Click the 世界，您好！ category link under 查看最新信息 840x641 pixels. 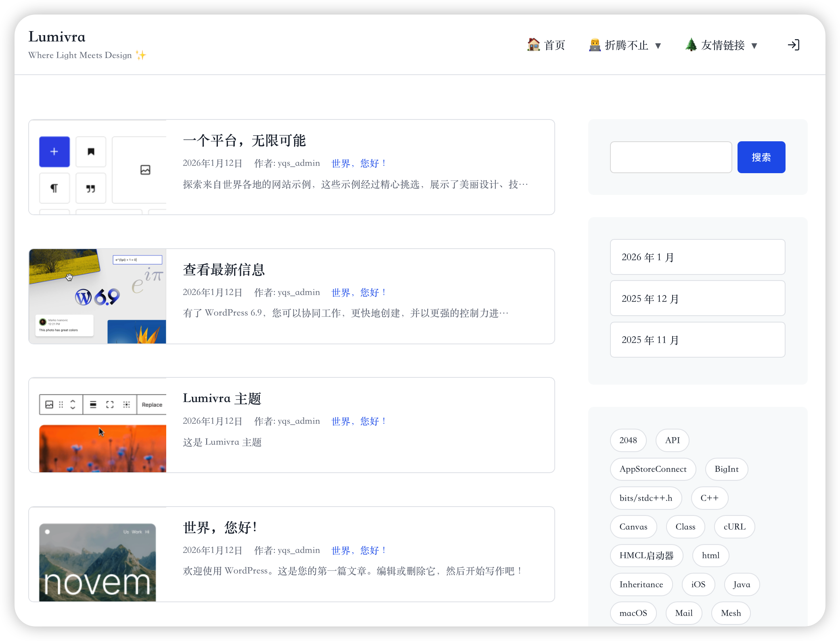coord(358,292)
